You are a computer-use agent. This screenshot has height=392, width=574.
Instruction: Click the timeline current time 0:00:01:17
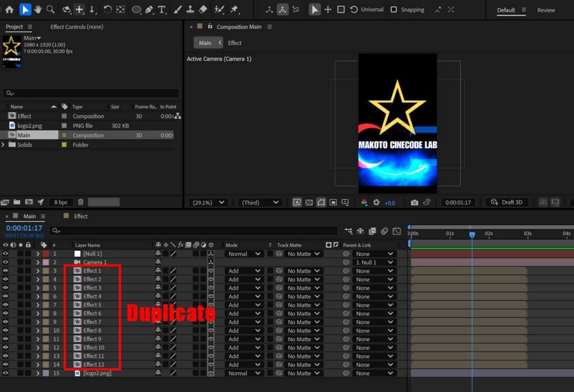24,228
